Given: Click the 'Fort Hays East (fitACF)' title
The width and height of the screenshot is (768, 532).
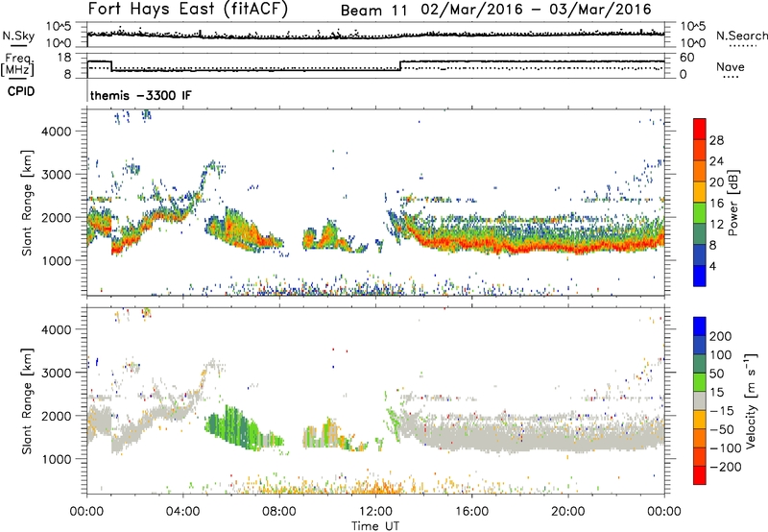Looking at the screenshot, I should pos(188,9).
